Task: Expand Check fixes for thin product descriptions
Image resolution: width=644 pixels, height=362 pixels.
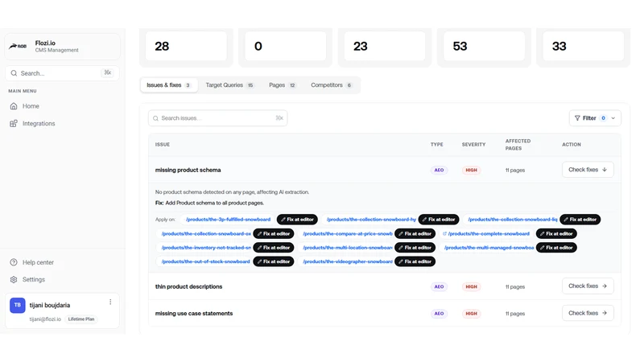Action: (x=588, y=286)
